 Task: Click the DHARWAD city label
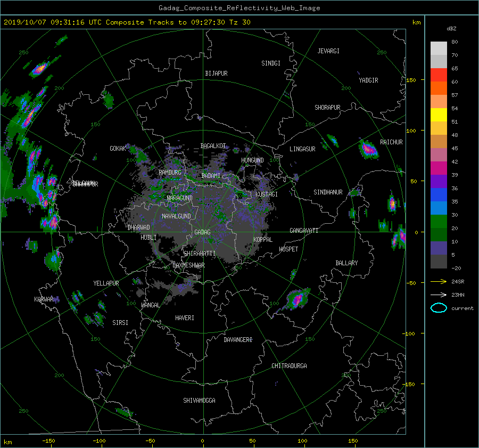click(x=139, y=227)
